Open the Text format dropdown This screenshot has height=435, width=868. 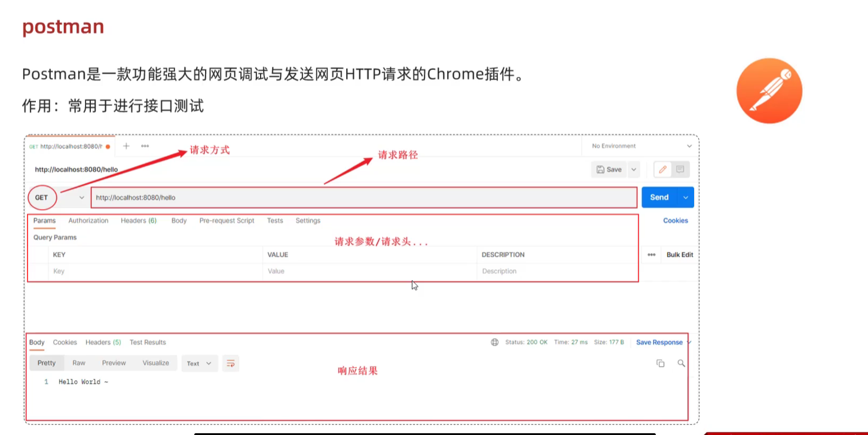coord(199,363)
